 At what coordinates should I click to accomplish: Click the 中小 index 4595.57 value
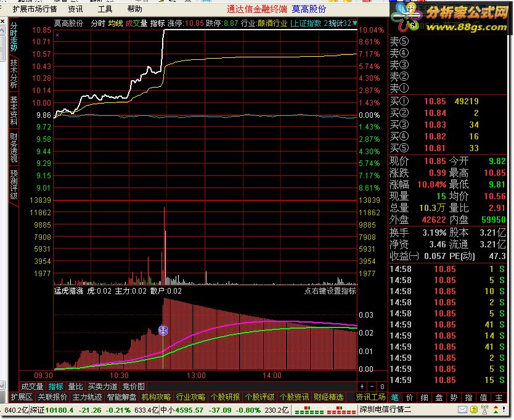click(189, 410)
